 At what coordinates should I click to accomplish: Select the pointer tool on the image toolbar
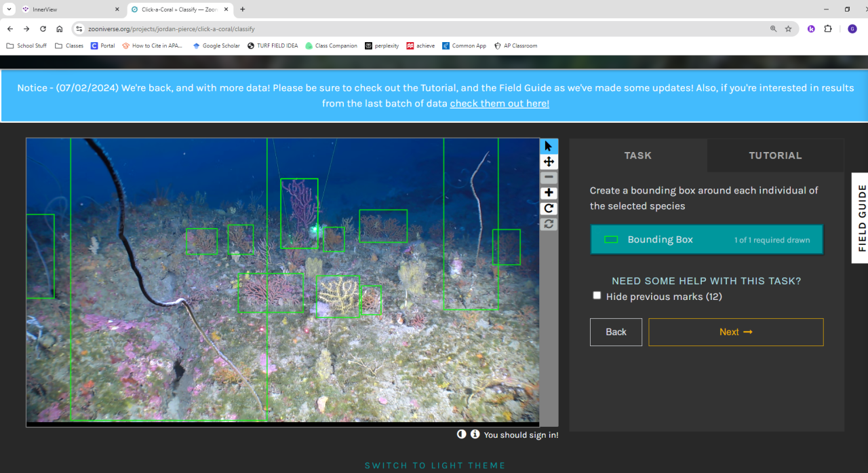coord(549,146)
